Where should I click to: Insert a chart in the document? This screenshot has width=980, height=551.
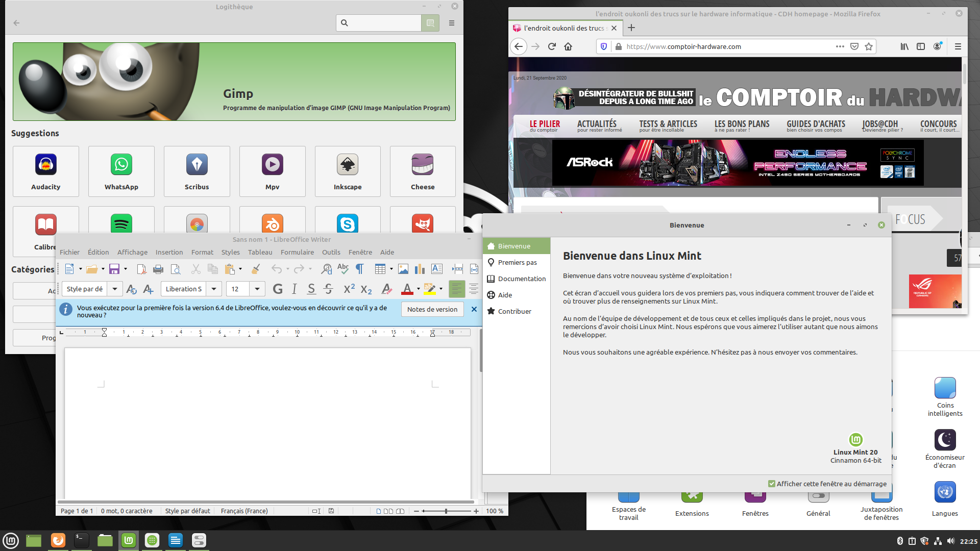420,269
